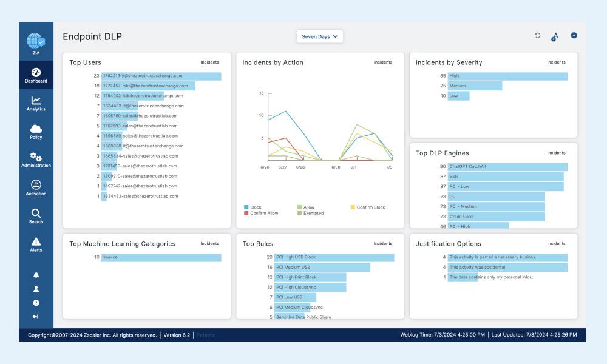Click the red Confirm Allow legend swatch
The height and width of the screenshot is (364, 607).
click(x=246, y=214)
